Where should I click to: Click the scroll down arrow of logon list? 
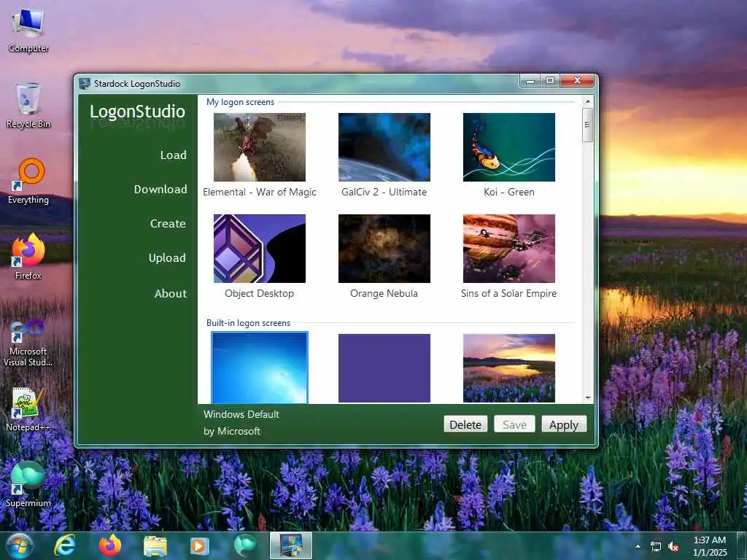pyautogui.click(x=588, y=397)
